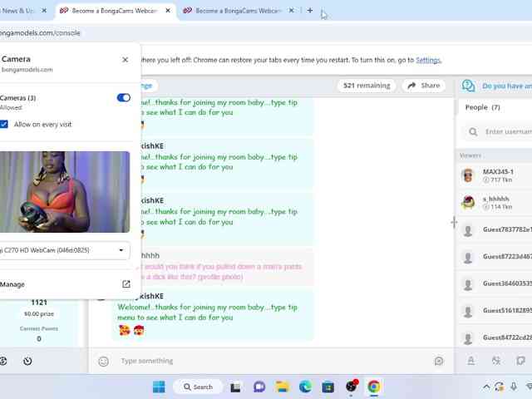Switch to the first BongaCams Webcam tab

(114, 11)
